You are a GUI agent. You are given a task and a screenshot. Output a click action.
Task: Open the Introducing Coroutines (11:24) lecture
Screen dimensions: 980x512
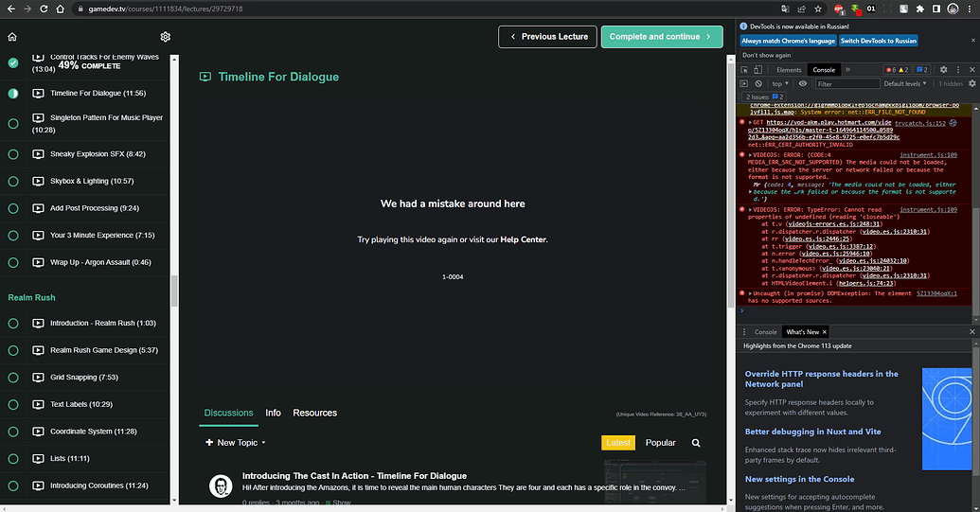pyautogui.click(x=98, y=486)
